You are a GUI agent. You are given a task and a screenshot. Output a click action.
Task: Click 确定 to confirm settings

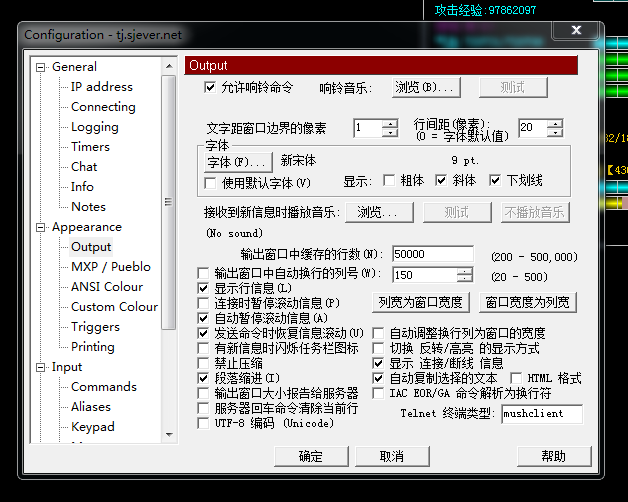tap(311, 457)
